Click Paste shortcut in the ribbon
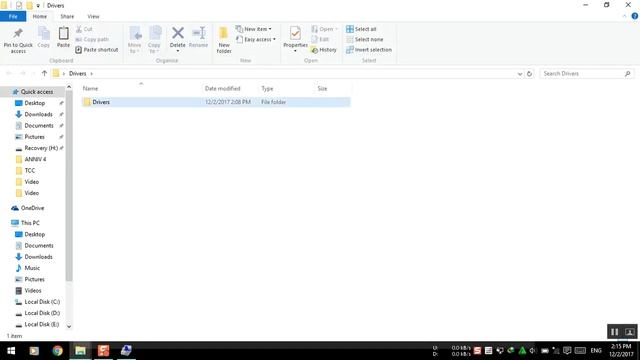 [x=97, y=49]
